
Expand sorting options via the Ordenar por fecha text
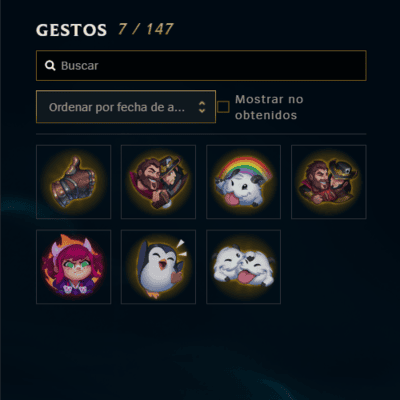(x=117, y=107)
